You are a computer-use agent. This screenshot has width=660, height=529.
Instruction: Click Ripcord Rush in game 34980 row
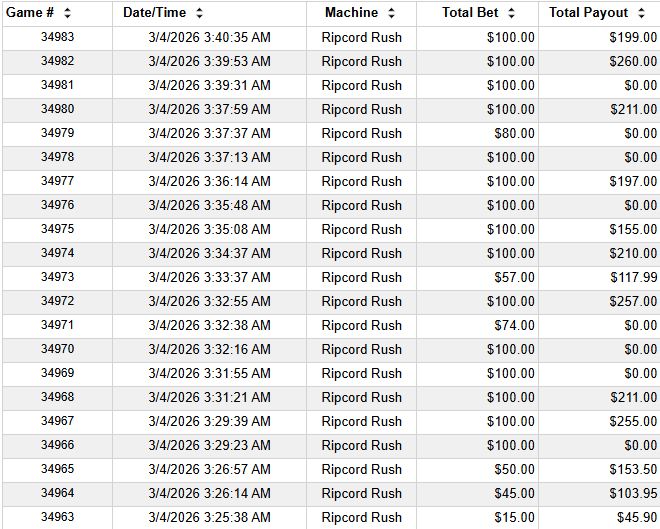tap(361, 109)
